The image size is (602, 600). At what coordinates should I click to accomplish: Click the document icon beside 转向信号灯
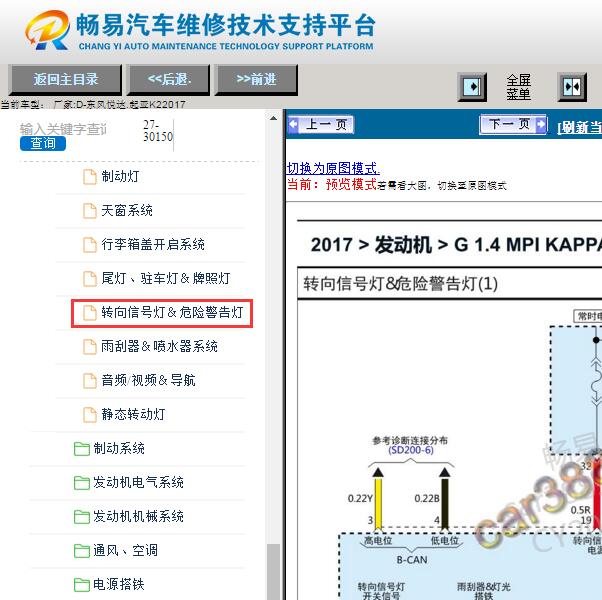pyautogui.click(x=90, y=313)
